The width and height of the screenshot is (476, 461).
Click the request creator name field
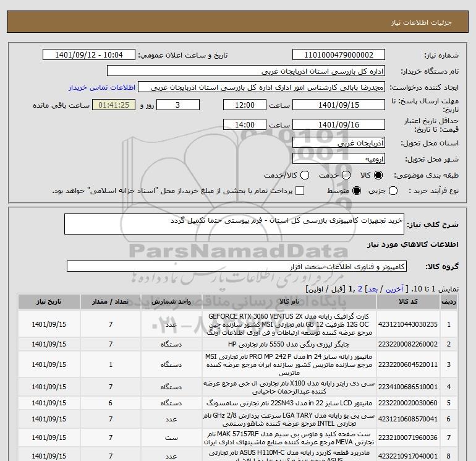(261, 87)
